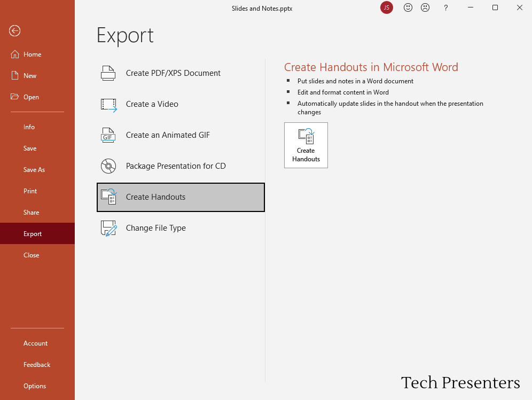Minimize the PowerPoint window

471,7
